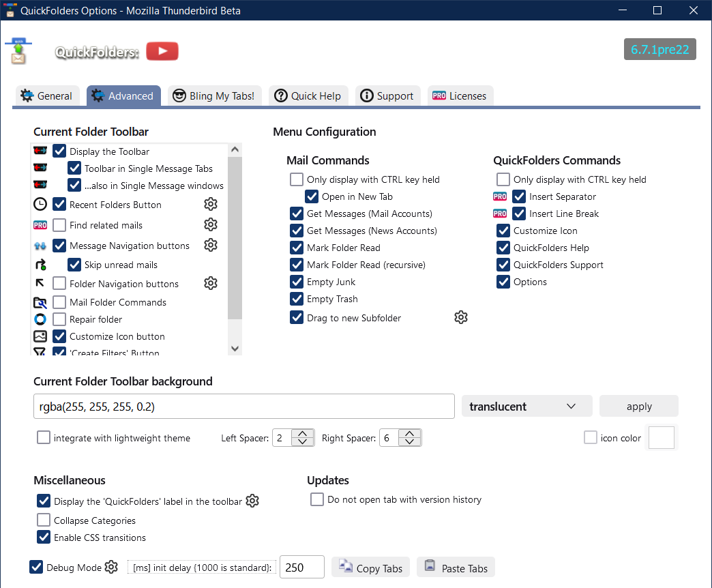This screenshot has height=588, width=712.
Task: Click the QuickFolders logo icon in header
Action: click(18, 51)
